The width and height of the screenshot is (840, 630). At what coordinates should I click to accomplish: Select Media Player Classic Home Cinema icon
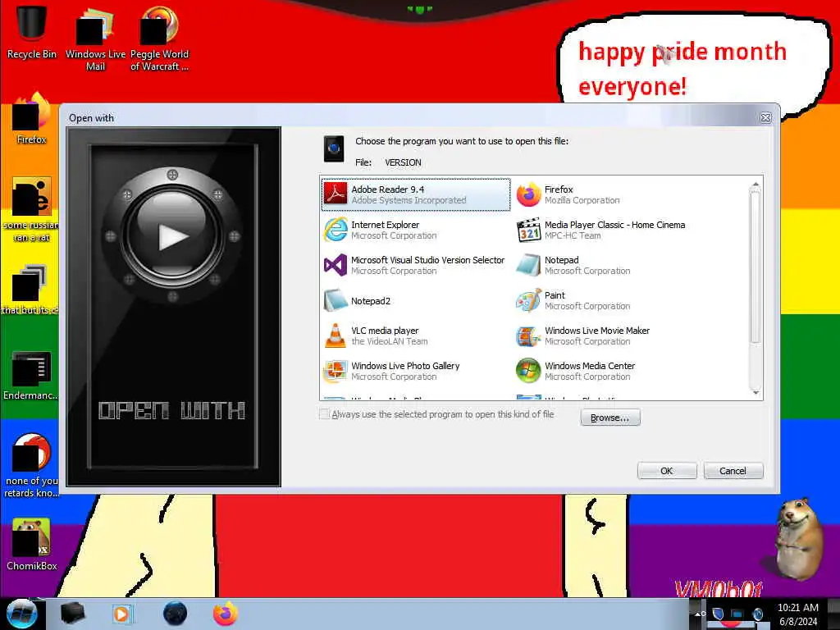(529, 230)
